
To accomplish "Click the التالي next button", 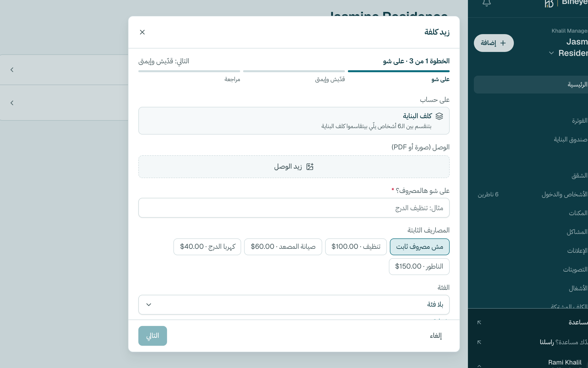I will (152, 336).
